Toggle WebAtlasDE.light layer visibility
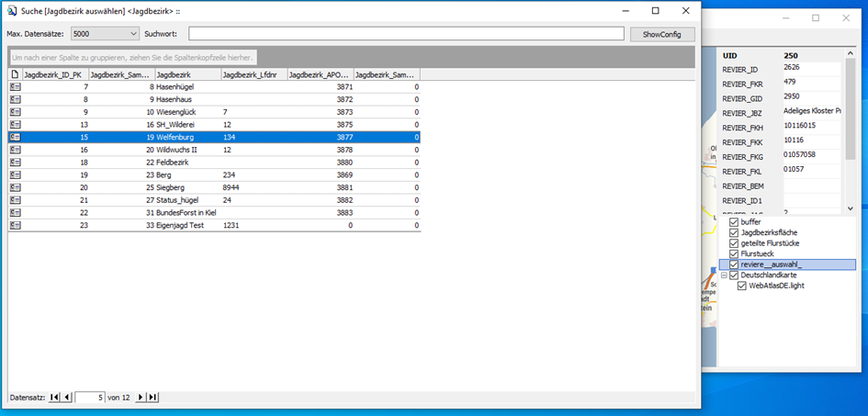This screenshot has height=416, width=868. coord(743,286)
